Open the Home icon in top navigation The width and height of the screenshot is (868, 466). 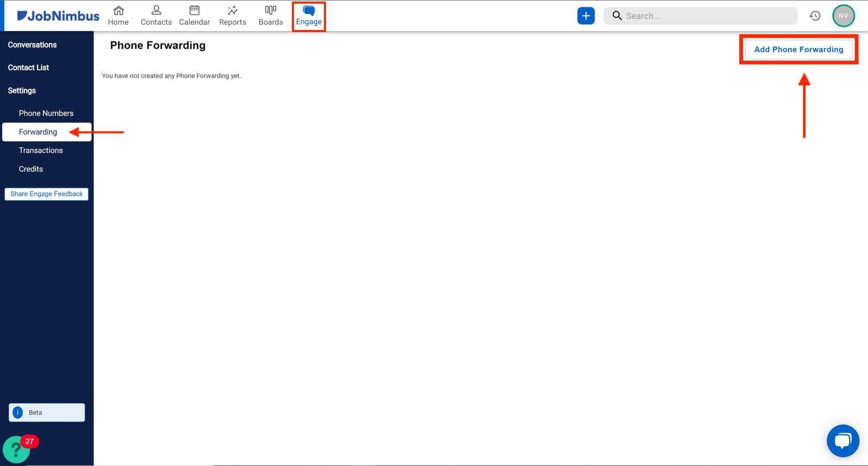[x=118, y=14]
